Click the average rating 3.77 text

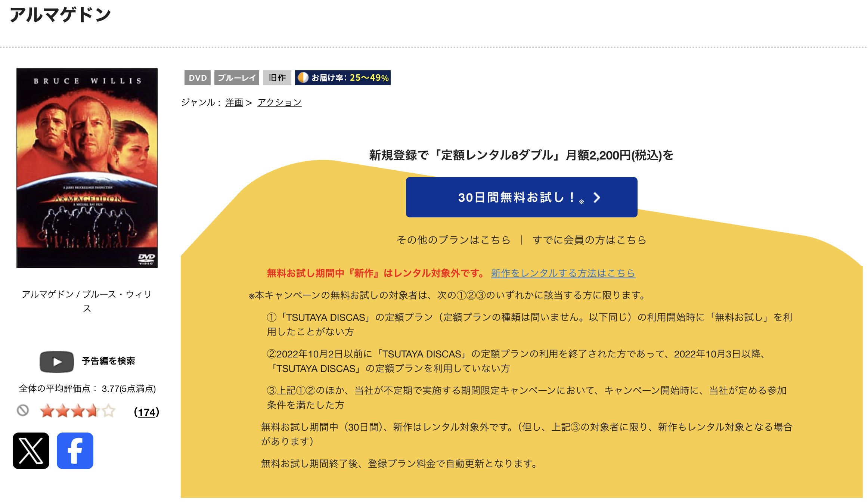coord(87,389)
